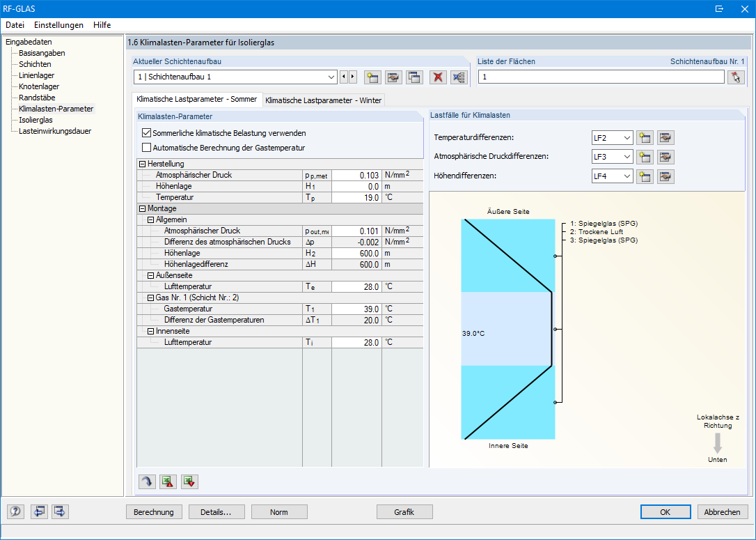Click the Abbrechen button

tap(723, 512)
